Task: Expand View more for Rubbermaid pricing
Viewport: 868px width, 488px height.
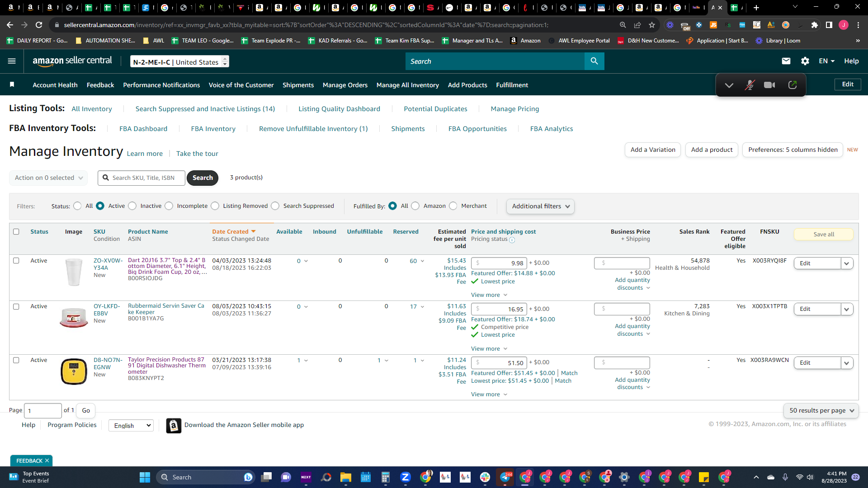Action: tap(489, 348)
